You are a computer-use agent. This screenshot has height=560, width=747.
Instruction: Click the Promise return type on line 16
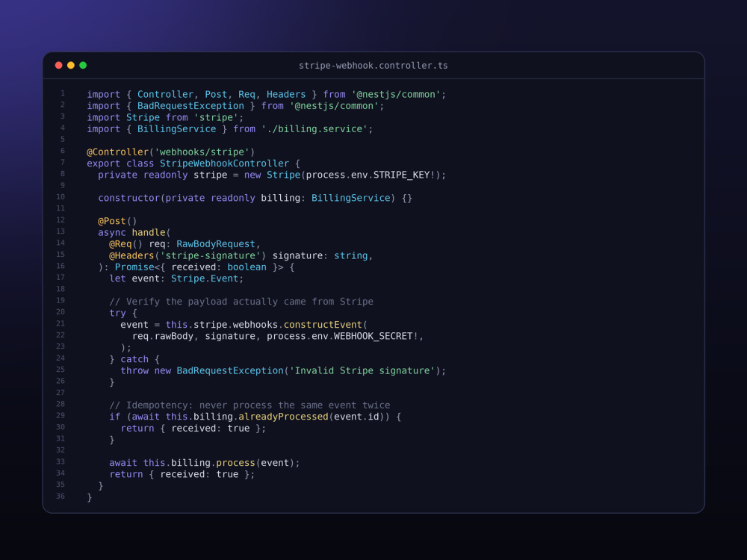pos(134,267)
